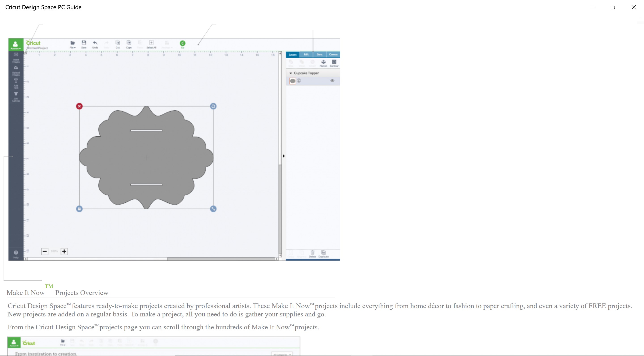Viewport: 644px width, 356px height.
Task: Open the File dropdown menu
Action: tap(72, 44)
